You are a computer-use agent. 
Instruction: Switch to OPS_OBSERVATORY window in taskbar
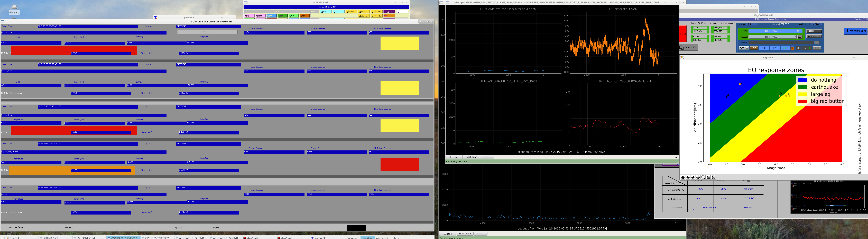click(158, 238)
